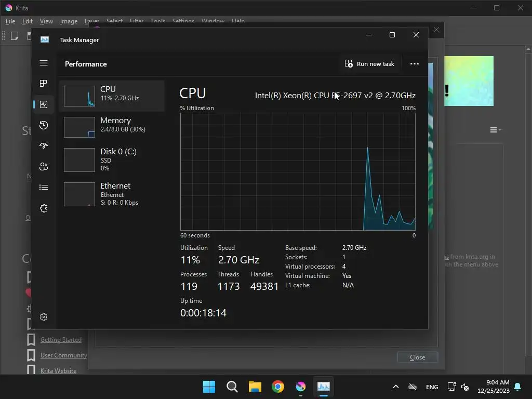Viewport: 532px width, 399px height.
Task: Open the Services page puzzle icon
Action: pos(44,208)
